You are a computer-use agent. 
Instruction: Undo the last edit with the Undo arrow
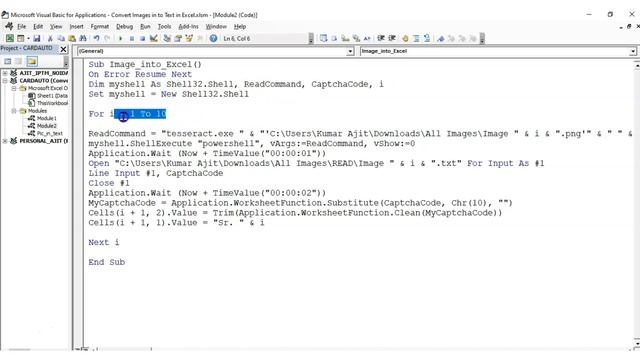(x=96, y=38)
